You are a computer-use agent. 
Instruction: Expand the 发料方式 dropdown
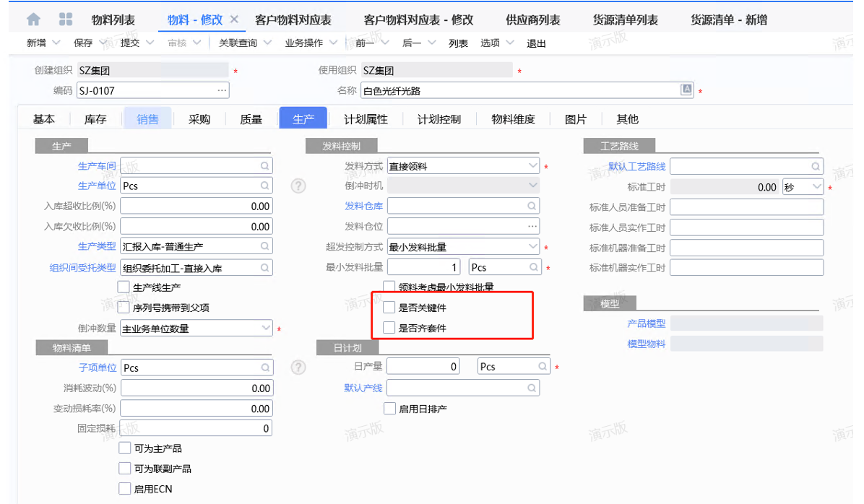pyautogui.click(x=533, y=165)
